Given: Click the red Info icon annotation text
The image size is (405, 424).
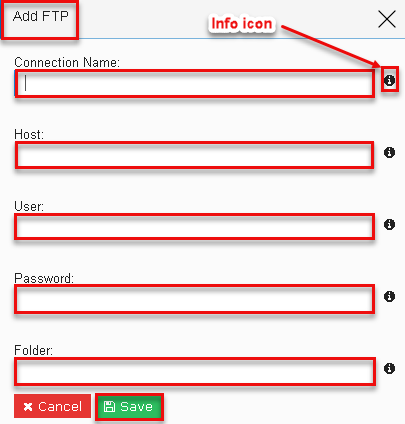Looking at the screenshot, I should [242, 24].
